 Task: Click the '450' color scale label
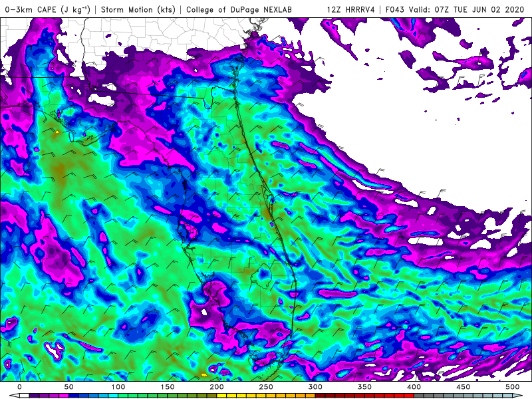tap(463, 387)
